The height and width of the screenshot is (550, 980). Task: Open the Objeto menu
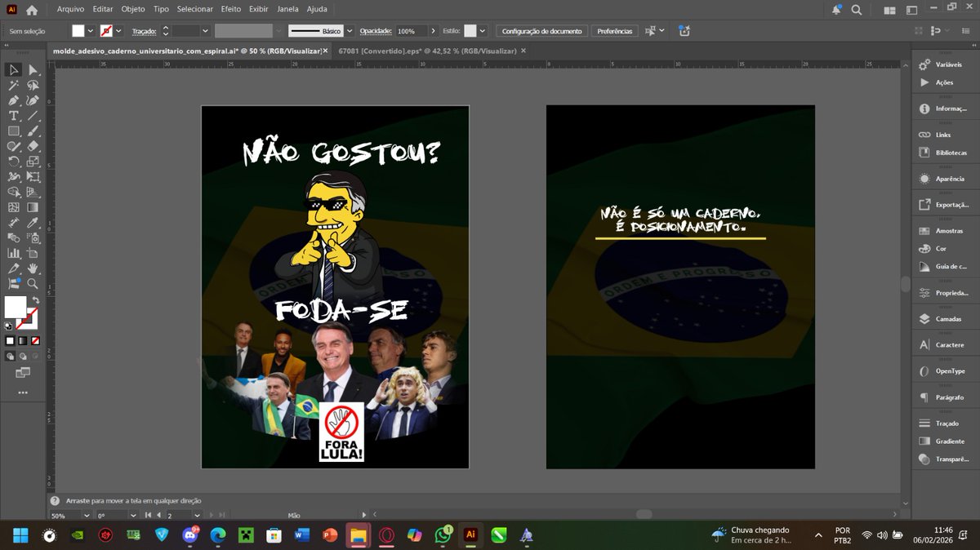tap(133, 9)
